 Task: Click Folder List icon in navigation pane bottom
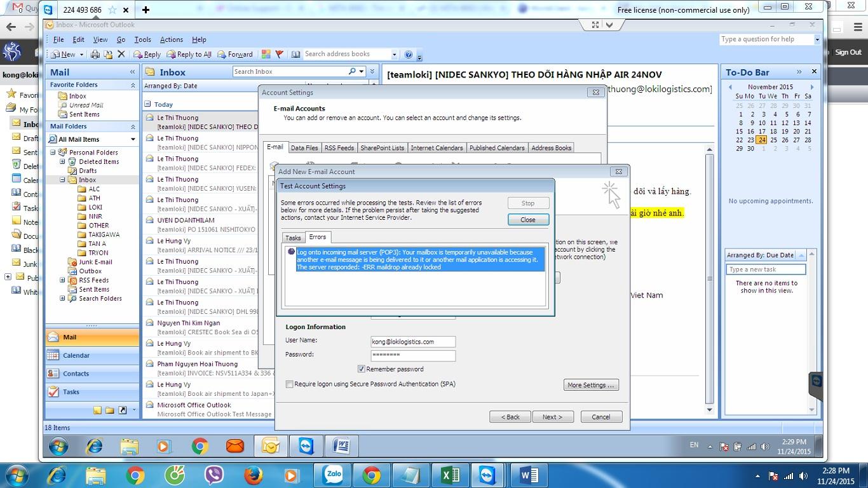(x=110, y=410)
